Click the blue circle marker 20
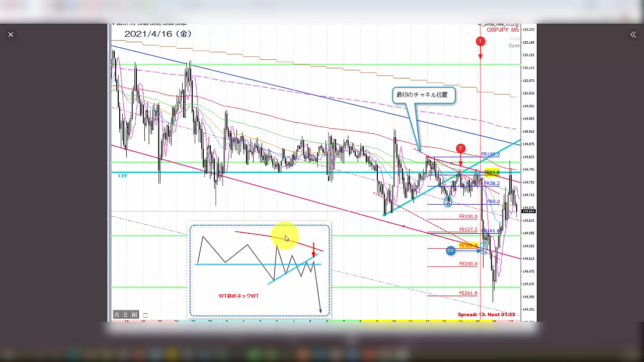The height and width of the screenshot is (362, 644). 450,250
